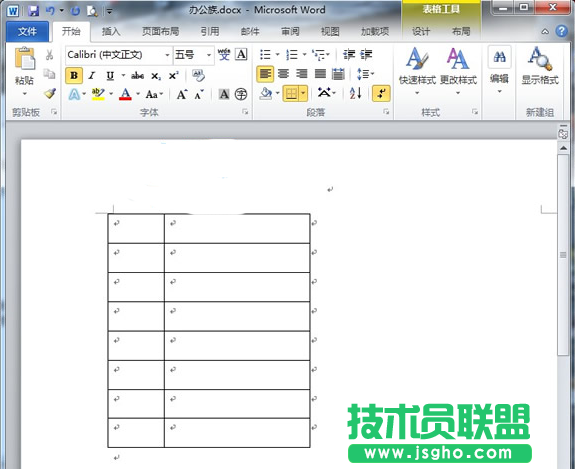Open the Paragraph dialog launcher
575x469 pixels.
[x=386, y=112]
